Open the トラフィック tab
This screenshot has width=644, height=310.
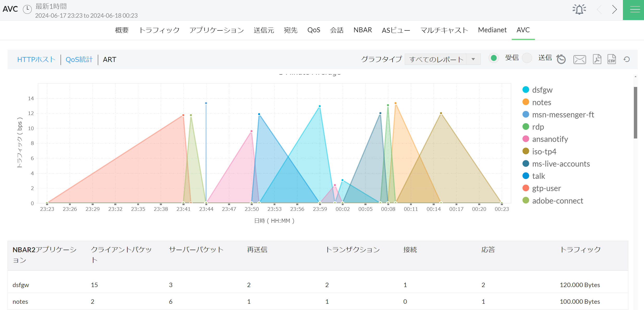(159, 30)
